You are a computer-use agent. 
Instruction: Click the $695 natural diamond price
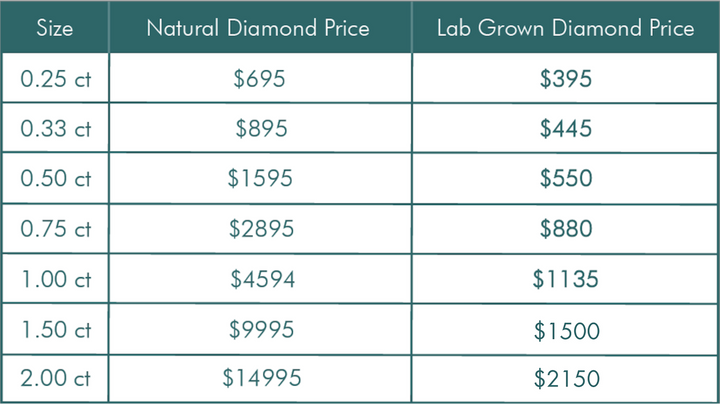coord(260,79)
